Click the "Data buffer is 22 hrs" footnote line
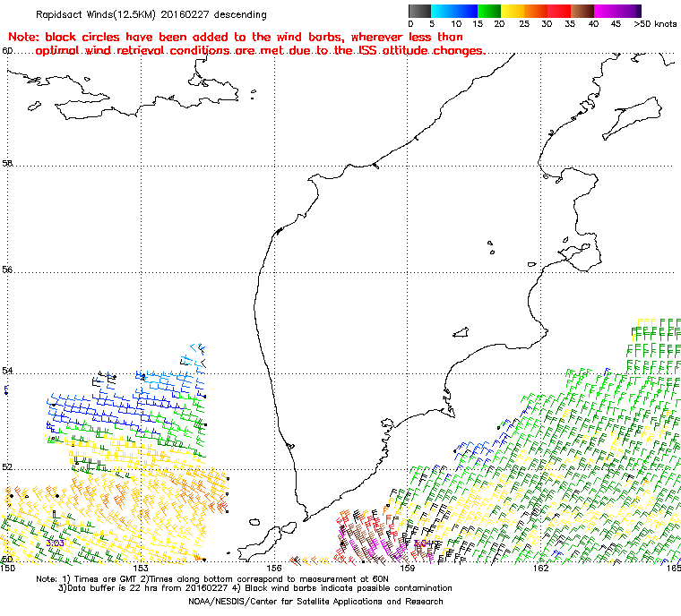Screen dimensions: 681x616 [x=255, y=588]
